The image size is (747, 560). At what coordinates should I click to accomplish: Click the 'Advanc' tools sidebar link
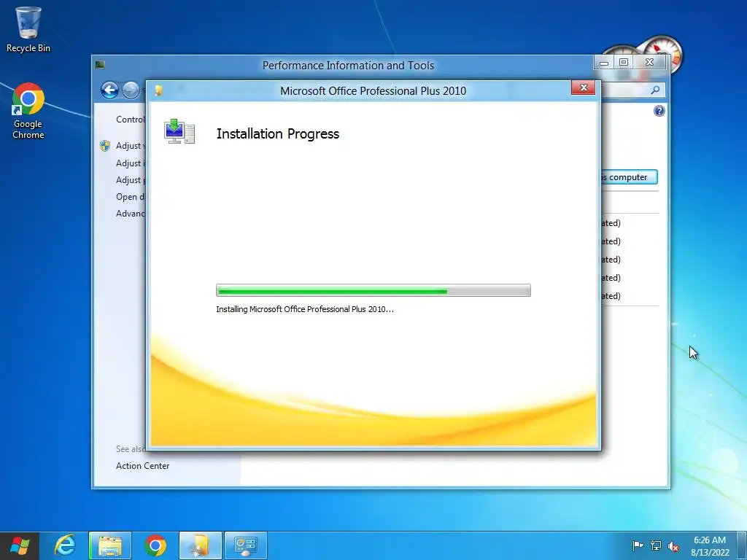coord(131,214)
